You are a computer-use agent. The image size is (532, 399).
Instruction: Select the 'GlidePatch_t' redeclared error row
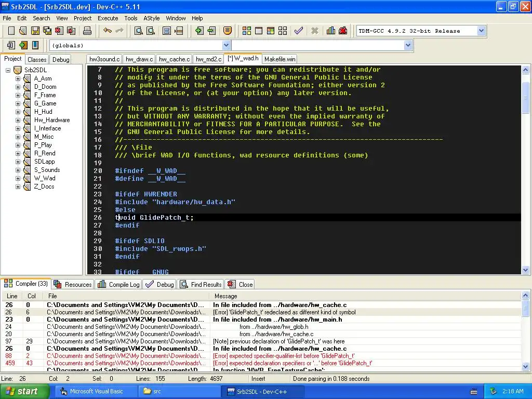[x=261, y=312]
